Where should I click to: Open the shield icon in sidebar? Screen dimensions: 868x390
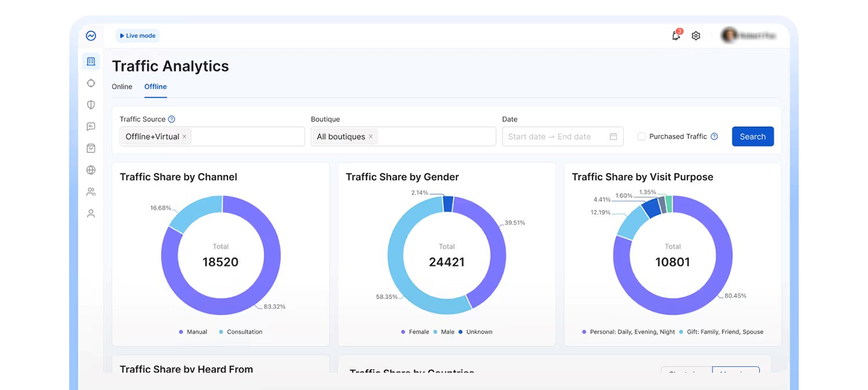tap(91, 105)
